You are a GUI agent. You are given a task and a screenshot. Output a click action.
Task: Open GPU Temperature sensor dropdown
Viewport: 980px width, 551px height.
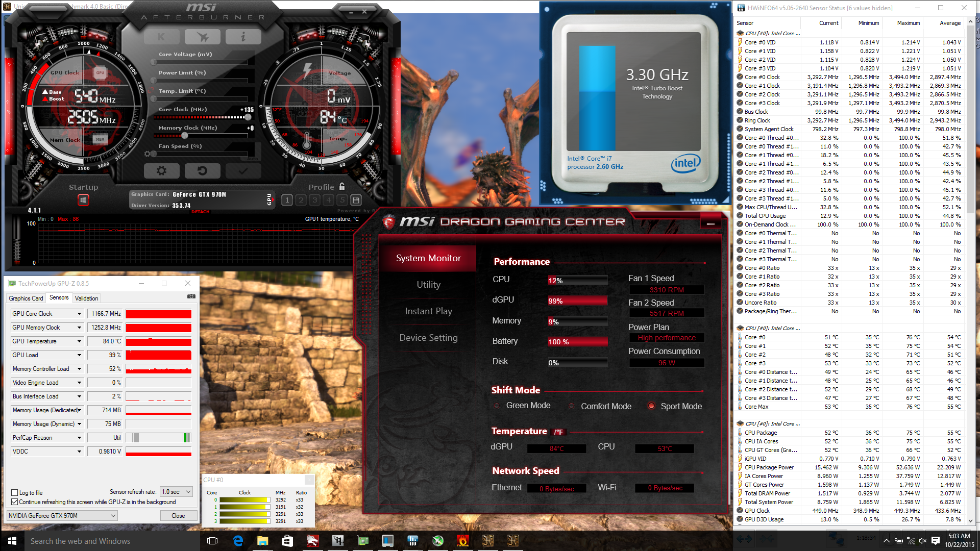pos(79,341)
